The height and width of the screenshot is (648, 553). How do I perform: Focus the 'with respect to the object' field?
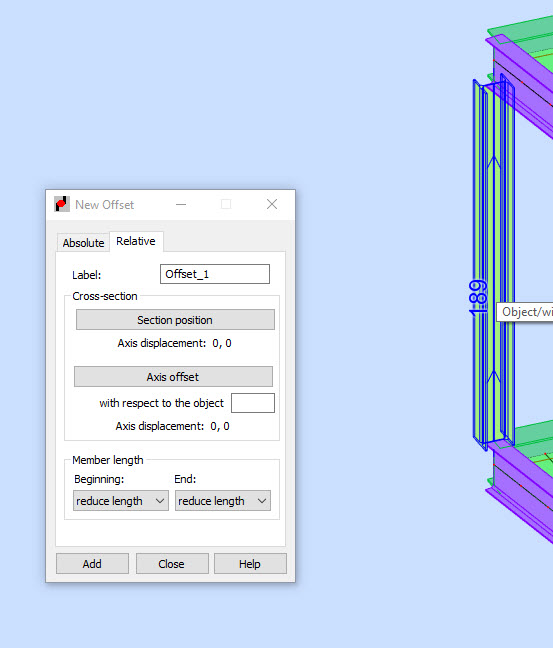click(253, 403)
